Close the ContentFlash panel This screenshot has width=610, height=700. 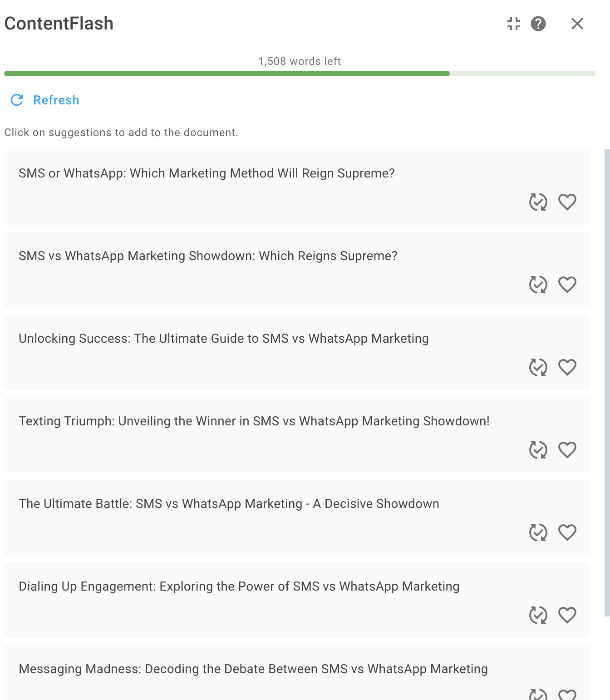click(577, 24)
